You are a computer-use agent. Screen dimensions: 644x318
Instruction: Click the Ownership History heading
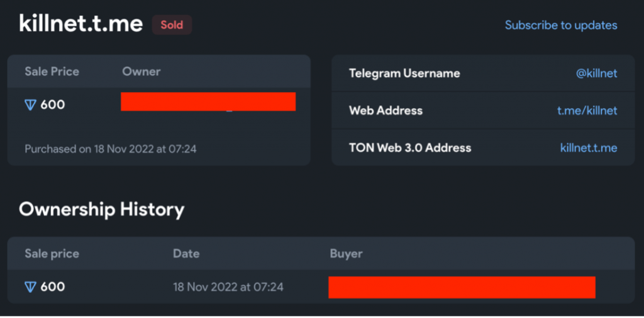point(101,210)
